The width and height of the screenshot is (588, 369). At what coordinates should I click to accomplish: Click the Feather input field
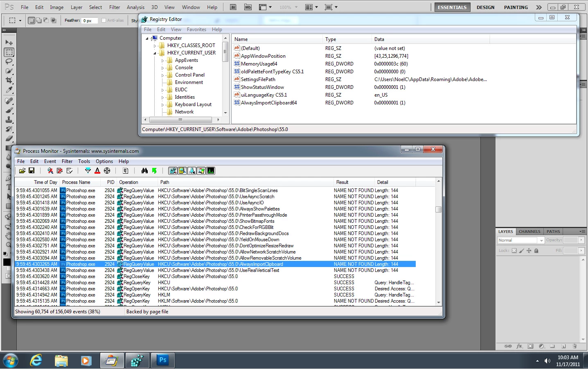(x=90, y=20)
